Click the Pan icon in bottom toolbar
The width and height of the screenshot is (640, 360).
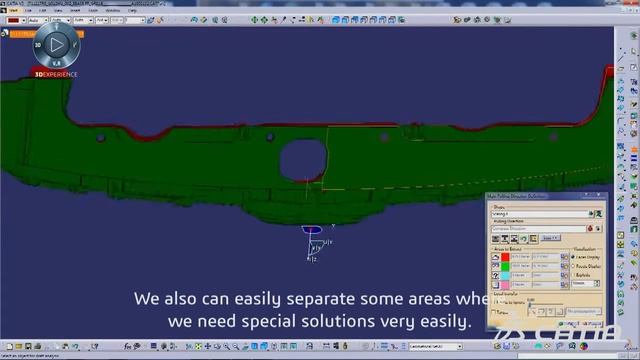pyautogui.click(x=208, y=347)
